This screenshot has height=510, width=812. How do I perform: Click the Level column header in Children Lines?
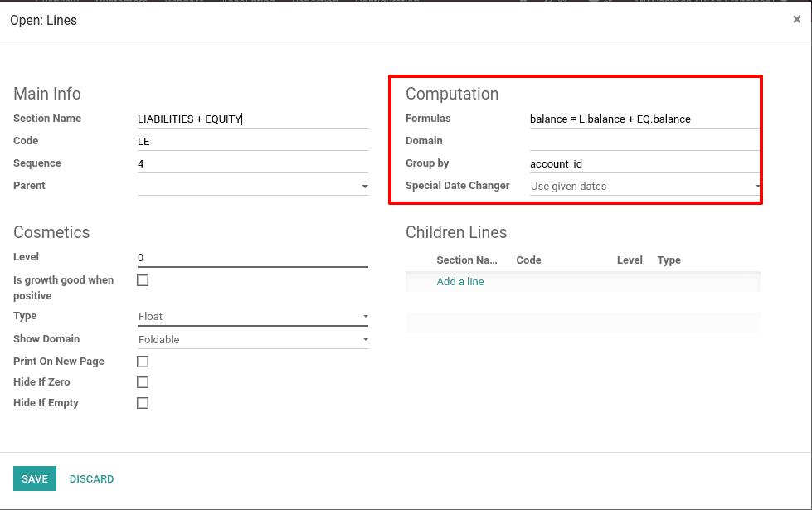pyautogui.click(x=630, y=260)
